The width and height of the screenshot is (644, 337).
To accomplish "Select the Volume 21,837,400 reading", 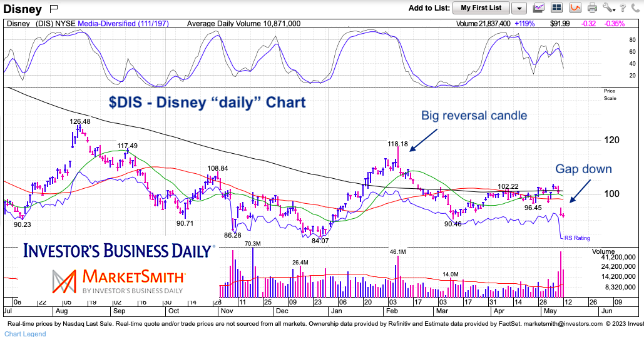I will click(x=483, y=24).
